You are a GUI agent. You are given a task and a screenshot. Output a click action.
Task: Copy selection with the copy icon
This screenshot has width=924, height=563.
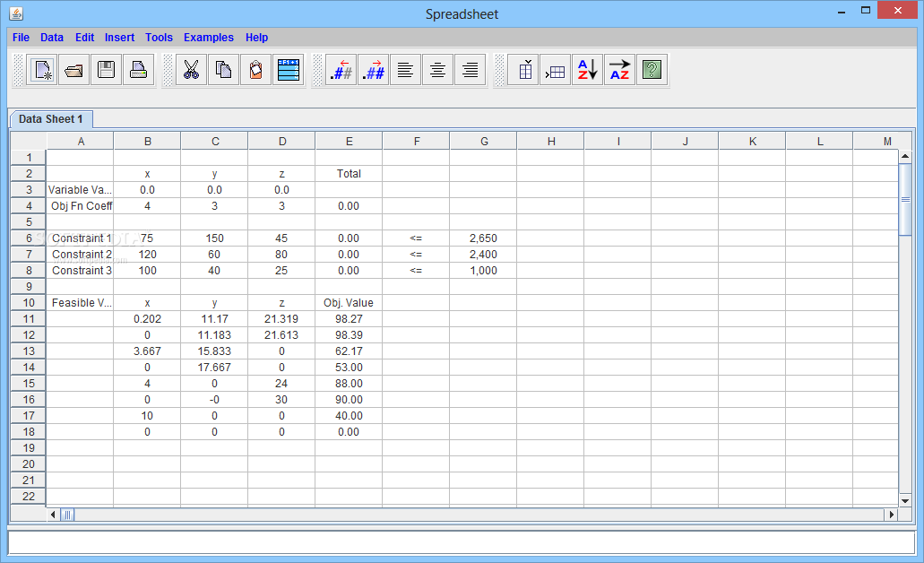pyautogui.click(x=223, y=70)
